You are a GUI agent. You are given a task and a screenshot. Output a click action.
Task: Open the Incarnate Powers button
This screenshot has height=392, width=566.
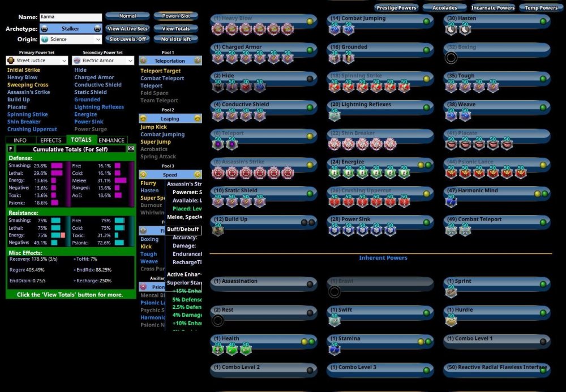point(493,7)
